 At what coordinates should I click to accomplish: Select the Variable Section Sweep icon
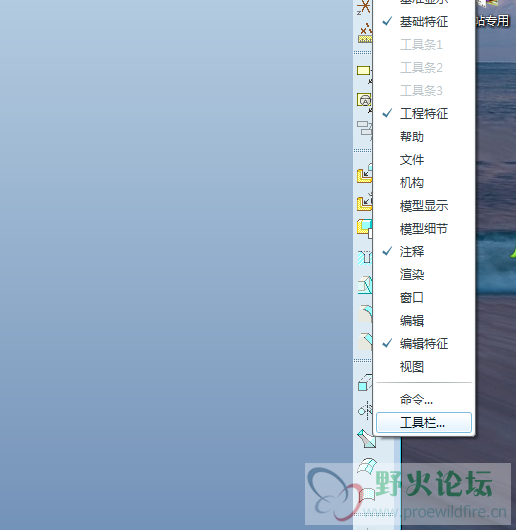click(x=366, y=438)
